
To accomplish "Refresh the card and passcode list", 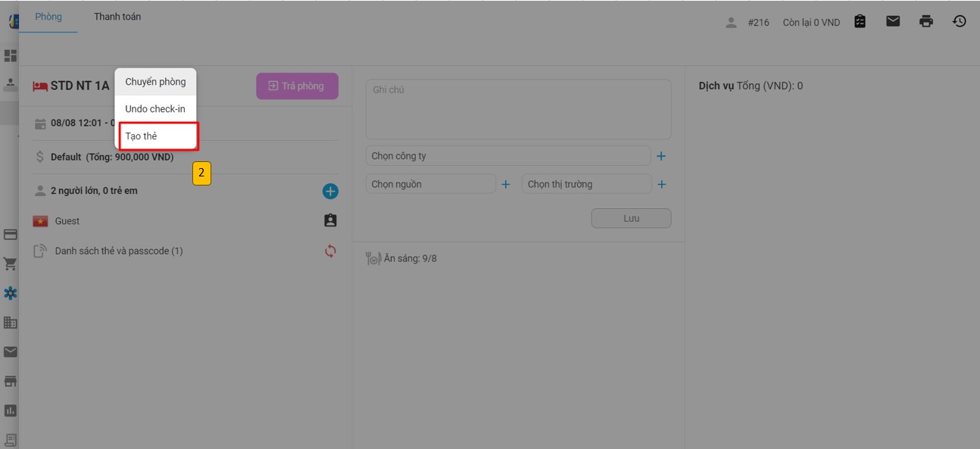I will click(x=330, y=251).
